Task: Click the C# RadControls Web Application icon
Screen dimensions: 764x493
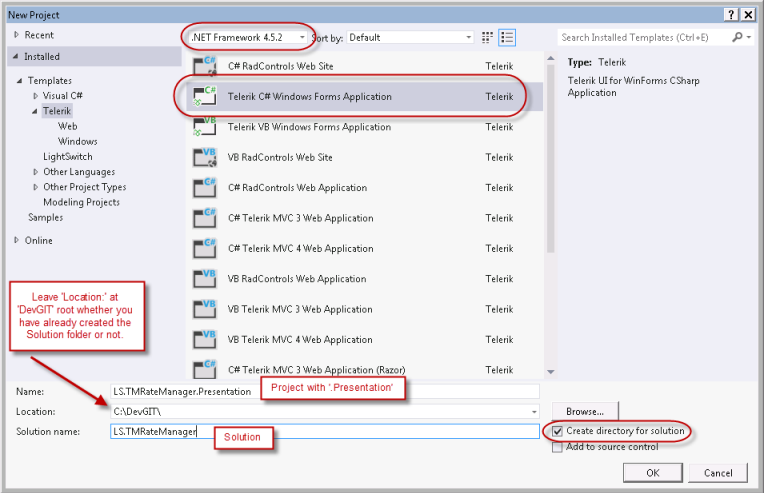Action: [205, 188]
